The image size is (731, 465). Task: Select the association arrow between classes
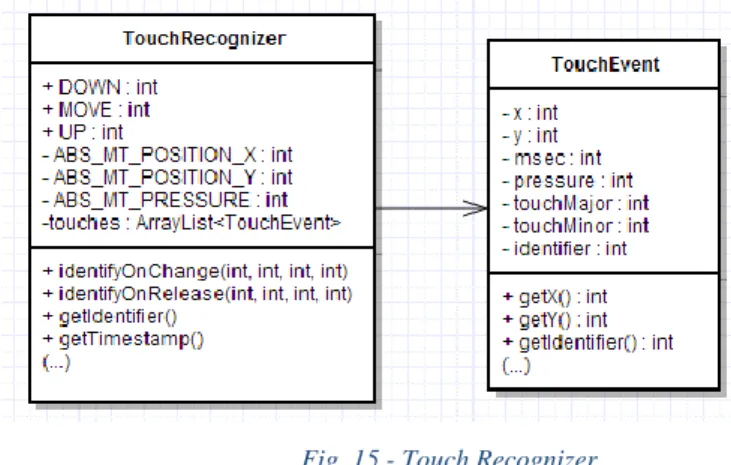click(432, 208)
